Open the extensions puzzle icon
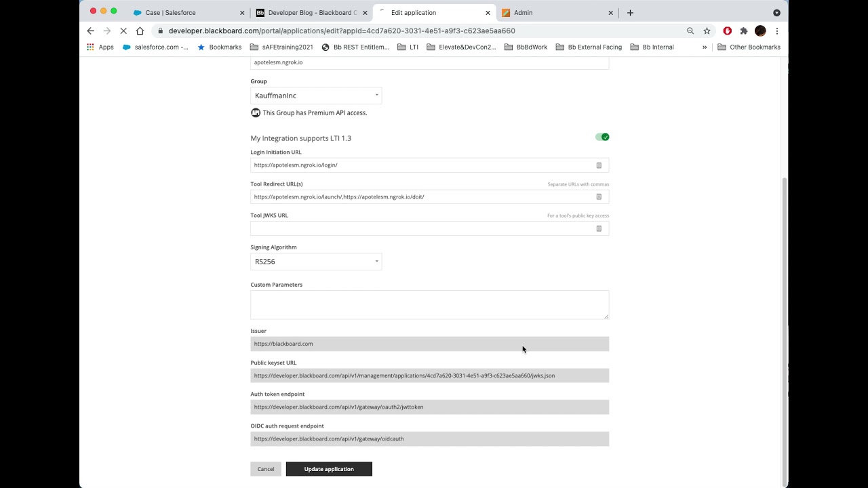The height and width of the screenshot is (488, 868). coord(744,30)
